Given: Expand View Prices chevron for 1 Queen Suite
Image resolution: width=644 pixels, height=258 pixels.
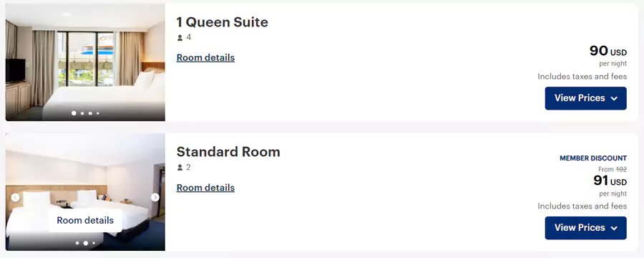Looking at the screenshot, I should tap(614, 98).
